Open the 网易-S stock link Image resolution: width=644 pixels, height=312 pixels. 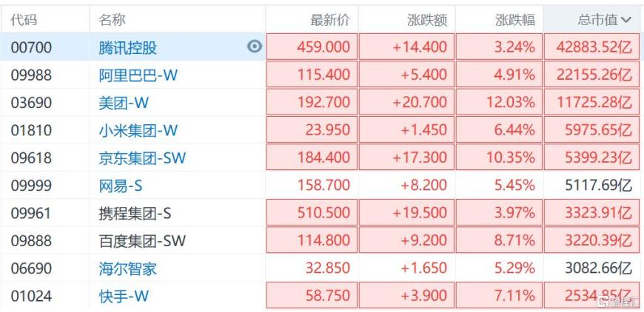coord(121,186)
